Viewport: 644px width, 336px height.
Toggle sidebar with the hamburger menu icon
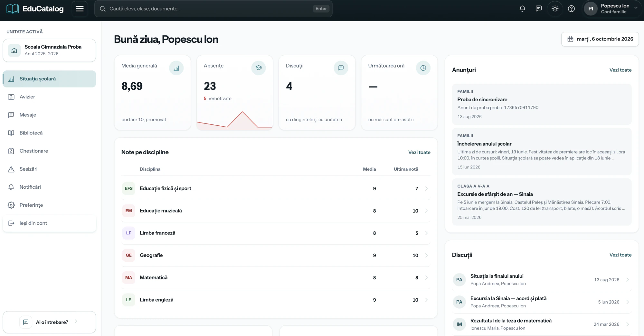pyautogui.click(x=80, y=9)
